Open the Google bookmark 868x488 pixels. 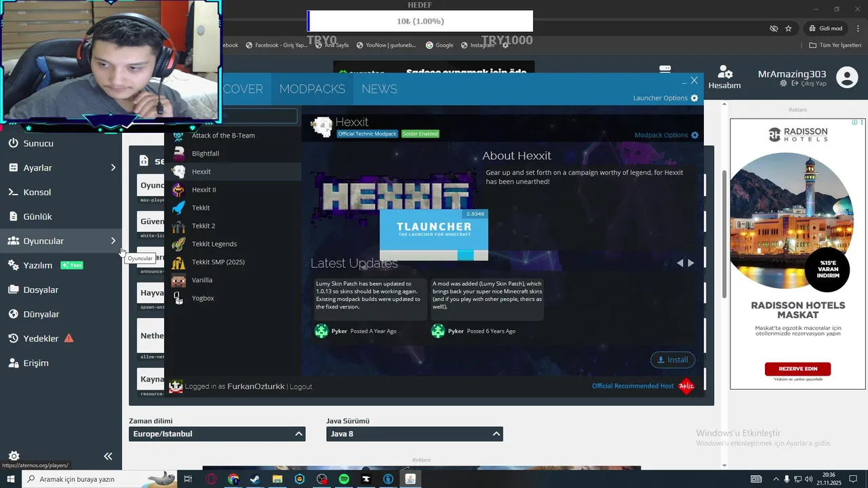439,45
